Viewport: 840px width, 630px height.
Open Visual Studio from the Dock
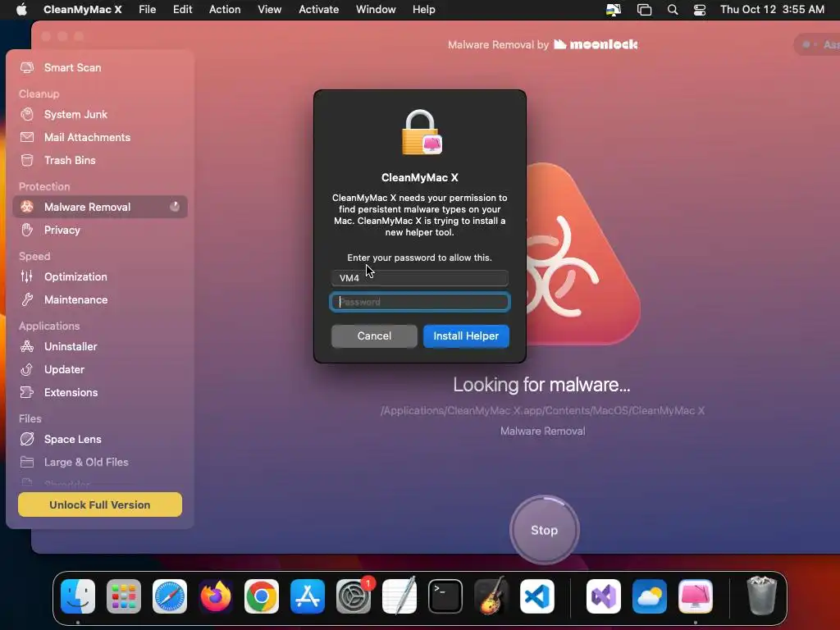604,596
